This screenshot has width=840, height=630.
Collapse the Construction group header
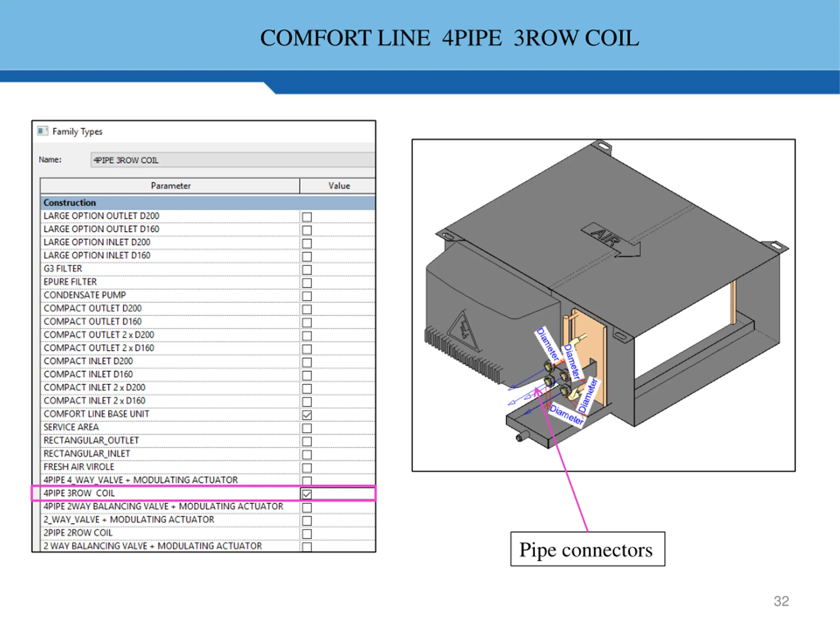70,203
